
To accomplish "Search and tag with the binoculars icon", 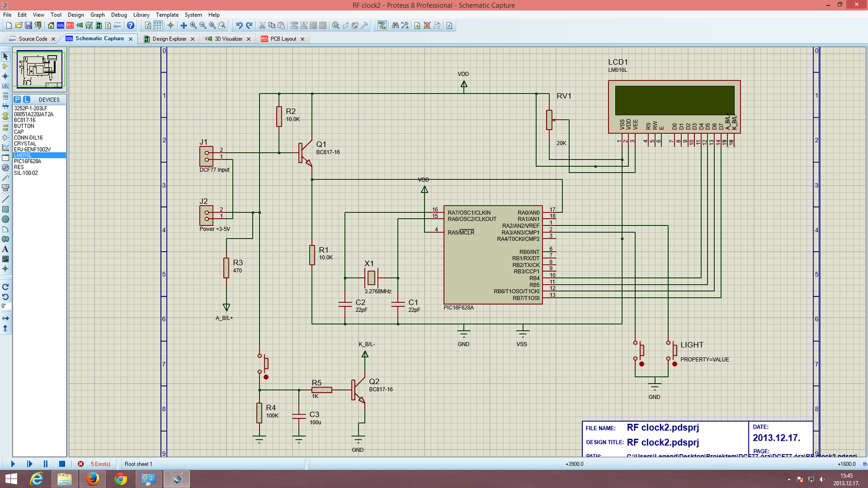I will point(395,26).
